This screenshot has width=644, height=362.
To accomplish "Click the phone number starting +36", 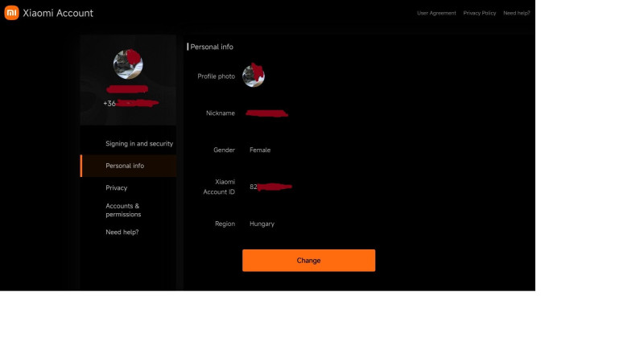I will (130, 104).
